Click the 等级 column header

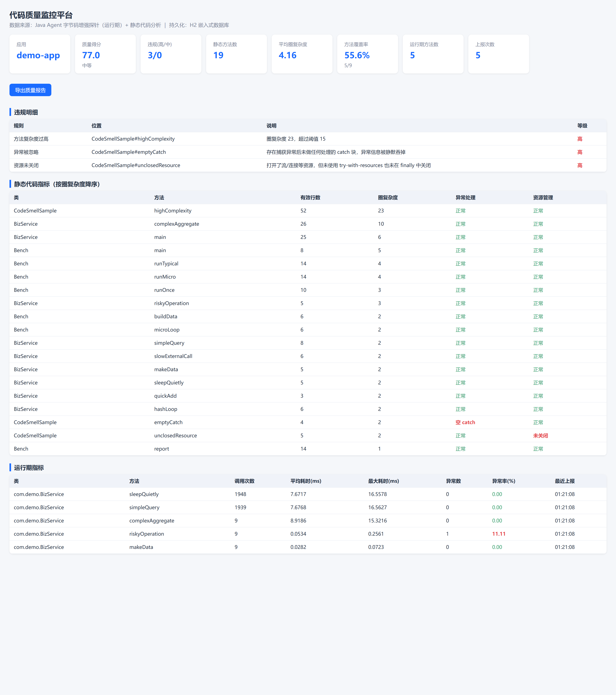pos(582,125)
